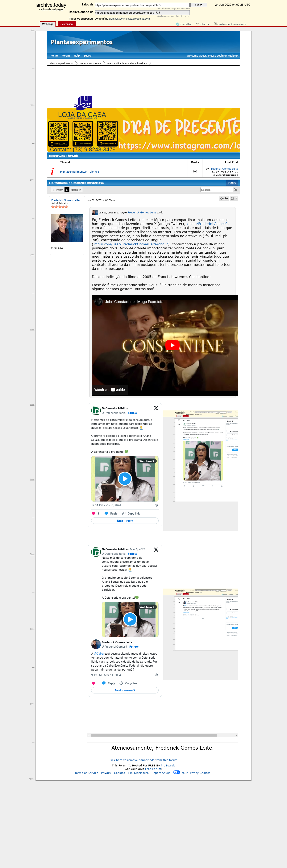Click Read more on X button
287x868 pixels.
125,690
